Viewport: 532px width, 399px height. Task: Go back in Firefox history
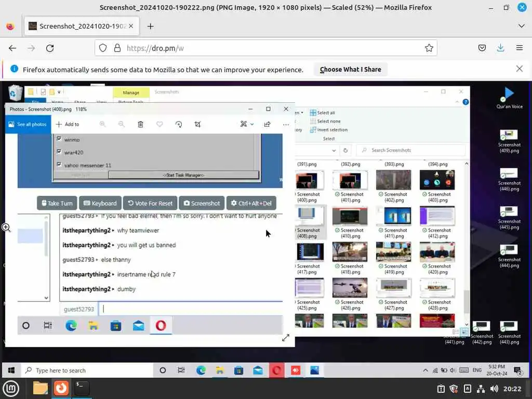12,48
